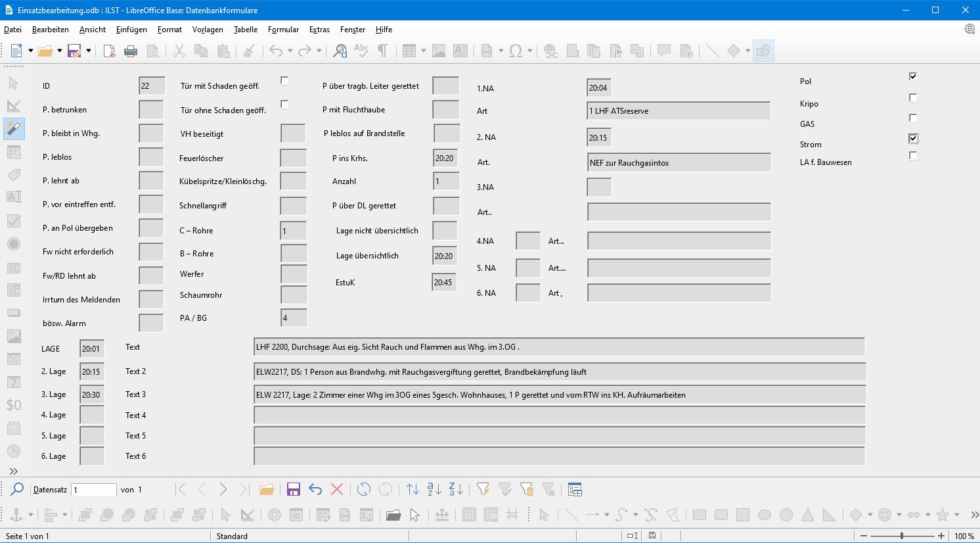This screenshot has width=980, height=543.
Task: Click the AutoFilter funnel icon
Action: 483,490
